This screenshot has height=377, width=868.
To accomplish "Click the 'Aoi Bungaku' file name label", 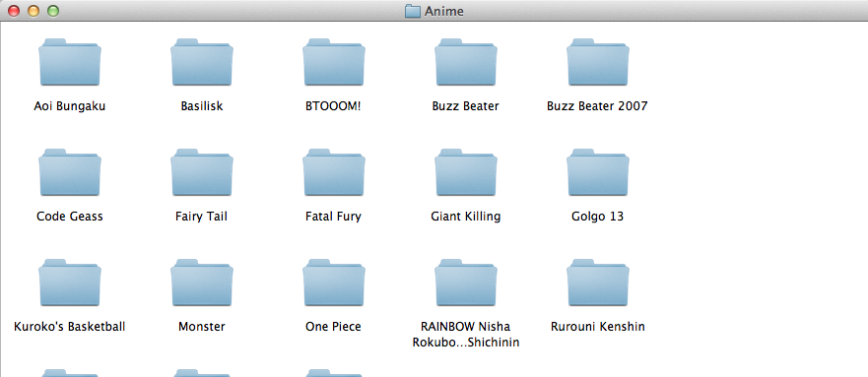I will click(x=70, y=106).
